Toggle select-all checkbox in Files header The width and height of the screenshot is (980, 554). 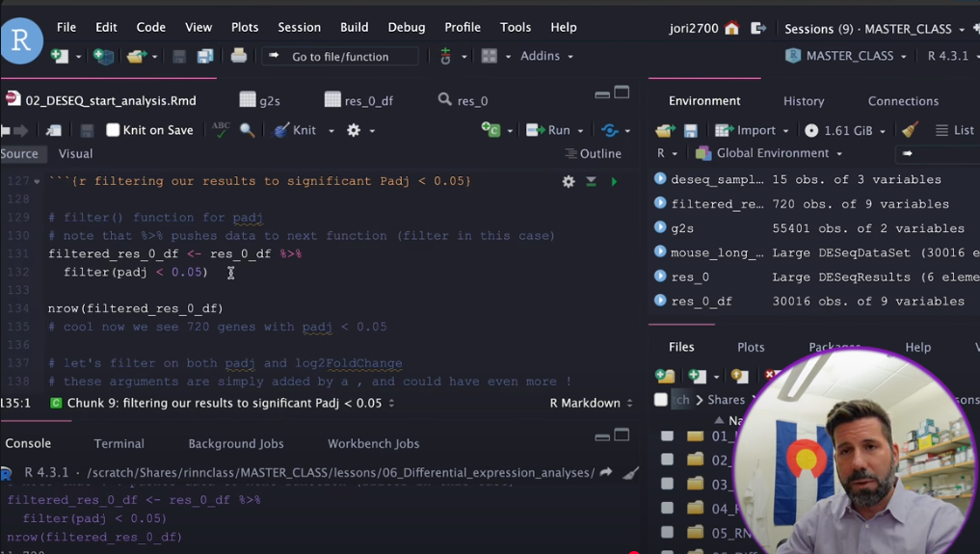[x=661, y=400]
